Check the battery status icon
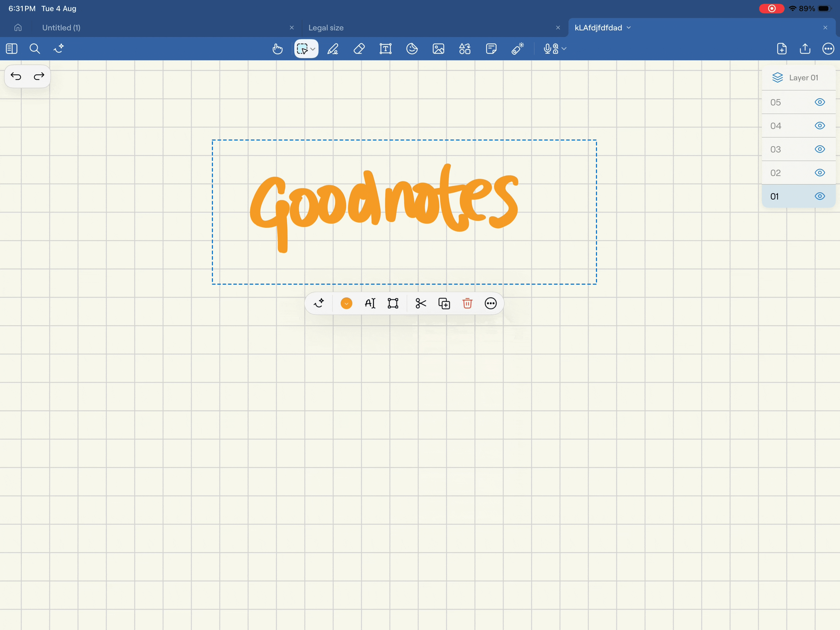Screen dimensions: 840x630 tap(824, 8)
